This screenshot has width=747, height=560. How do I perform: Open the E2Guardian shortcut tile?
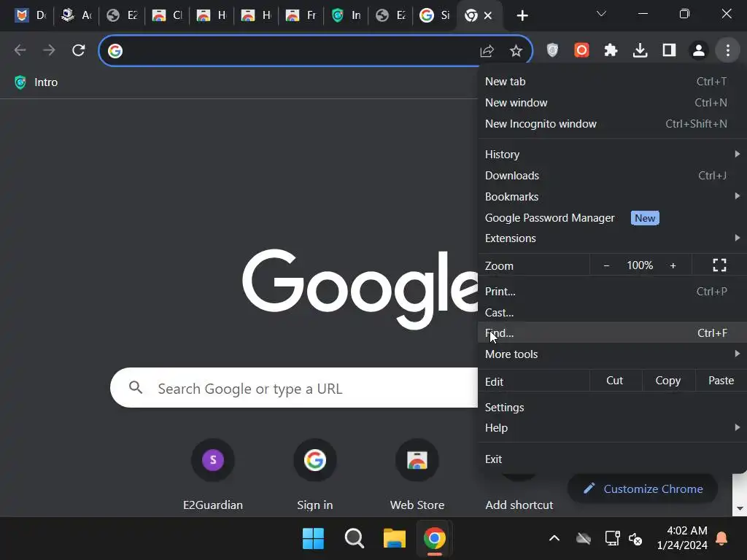click(213, 474)
